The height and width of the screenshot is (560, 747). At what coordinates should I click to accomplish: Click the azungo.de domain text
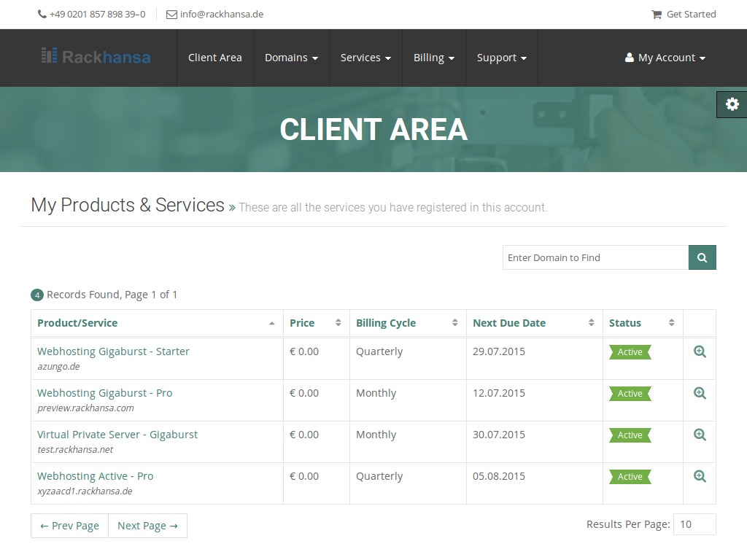point(58,367)
